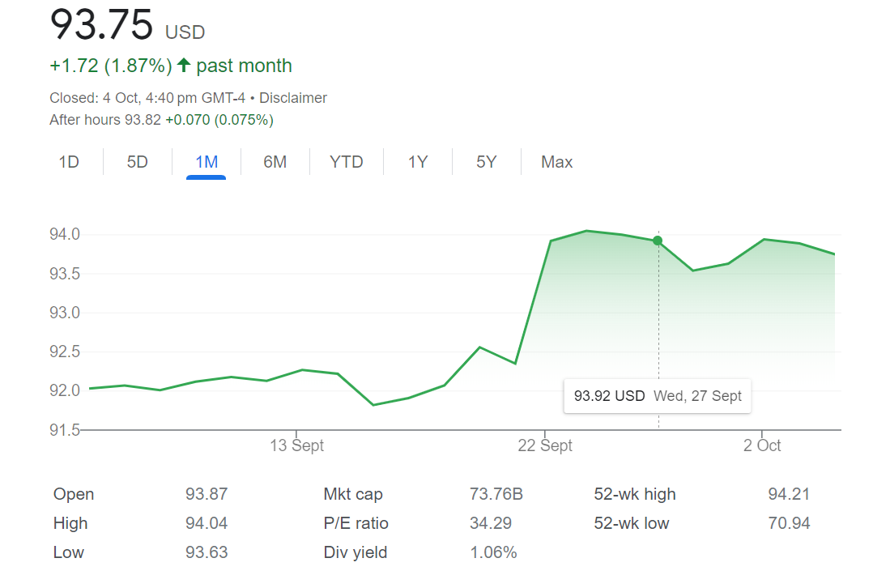
Task: Click the Div yield label
Action: (x=355, y=552)
